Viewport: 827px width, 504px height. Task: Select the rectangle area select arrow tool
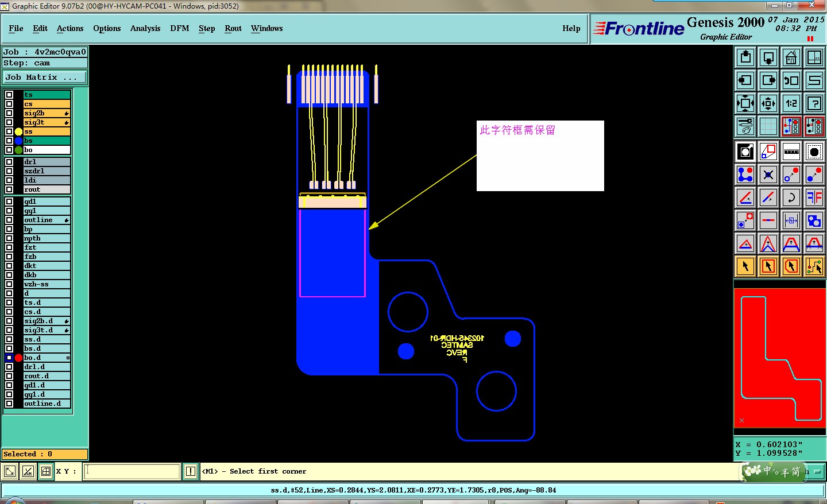pyautogui.click(x=768, y=266)
